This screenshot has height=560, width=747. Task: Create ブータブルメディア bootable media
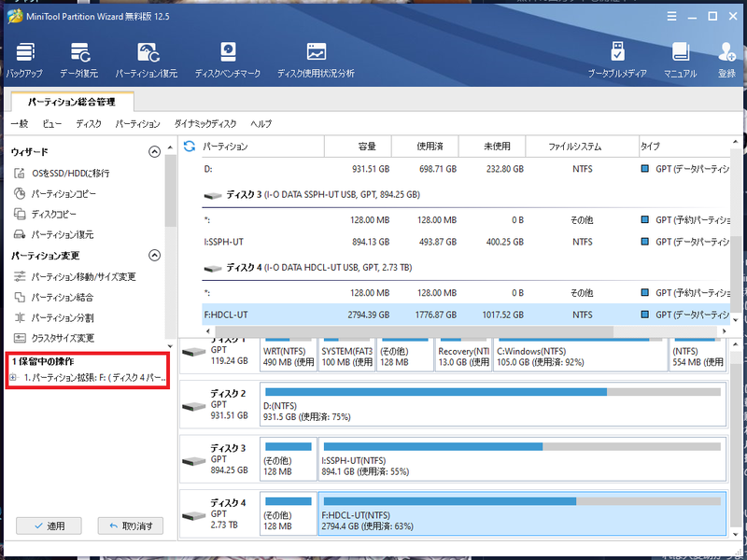617,60
